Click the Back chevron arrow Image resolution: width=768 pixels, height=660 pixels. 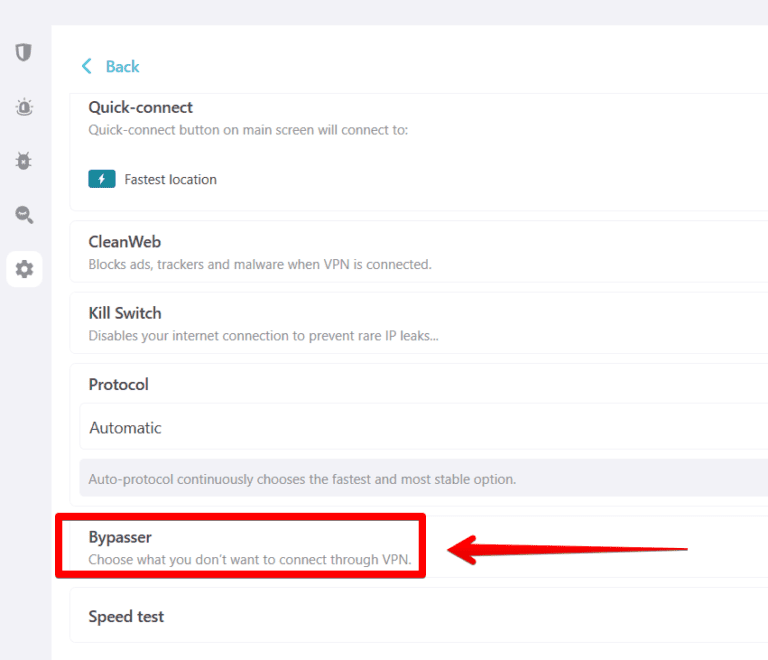pyautogui.click(x=86, y=66)
